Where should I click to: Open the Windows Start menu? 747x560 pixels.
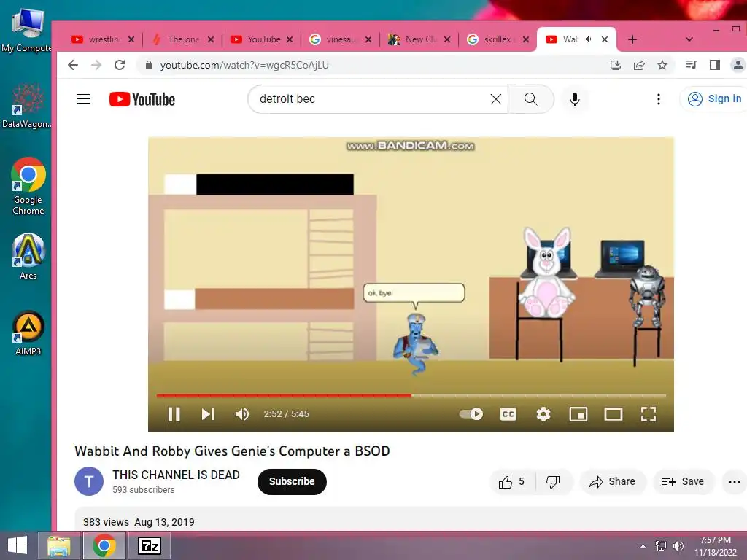(x=18, y=545)
